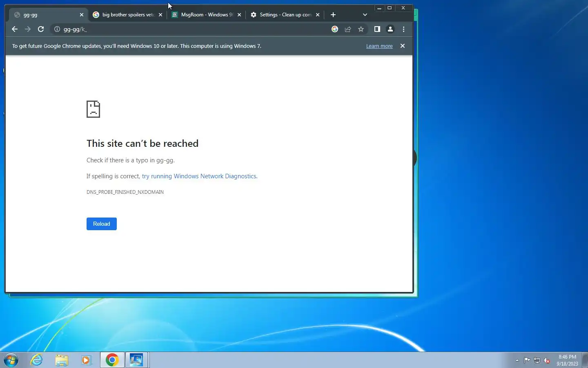This screenshot has height=368, width=588.
Task: Open the Learn more link
Action: 379,46
